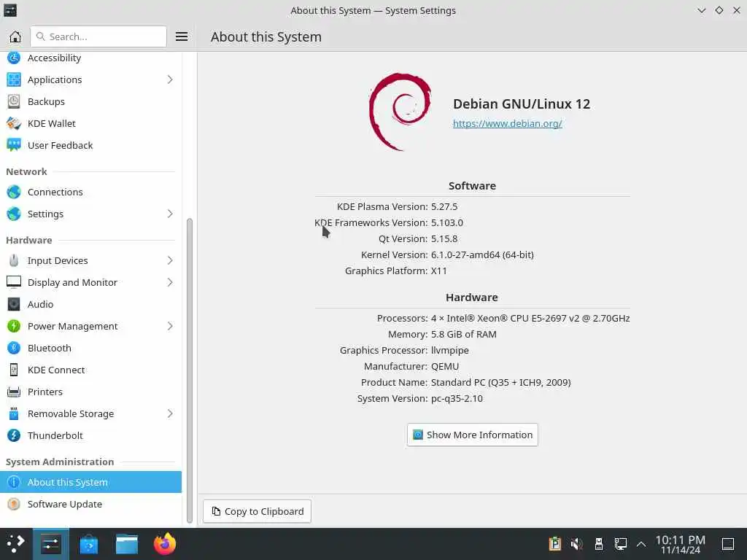The height and width of the screenshot is (560, 747).
Task: Click the window title bar icon
Action: (10, 10)
